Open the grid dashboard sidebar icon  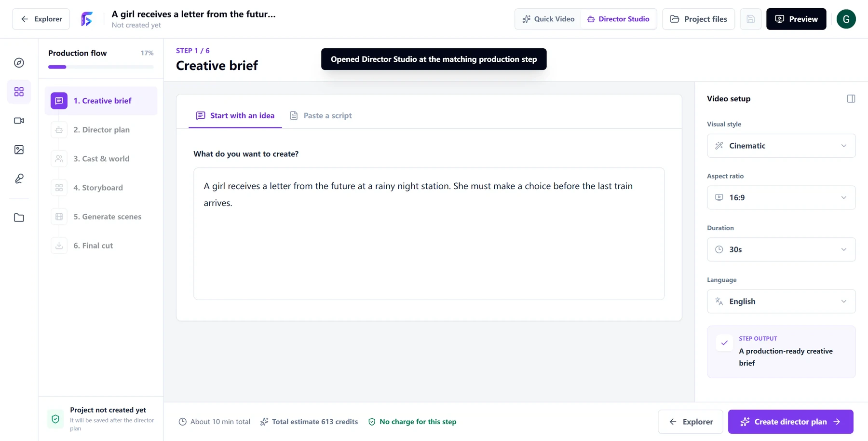[19, 92]
